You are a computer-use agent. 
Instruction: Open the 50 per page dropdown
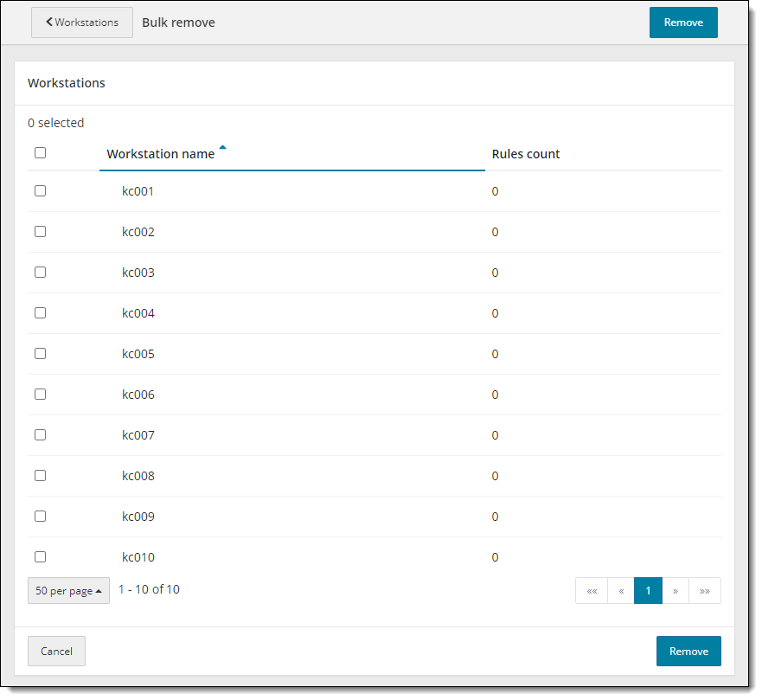coord(68,591)
